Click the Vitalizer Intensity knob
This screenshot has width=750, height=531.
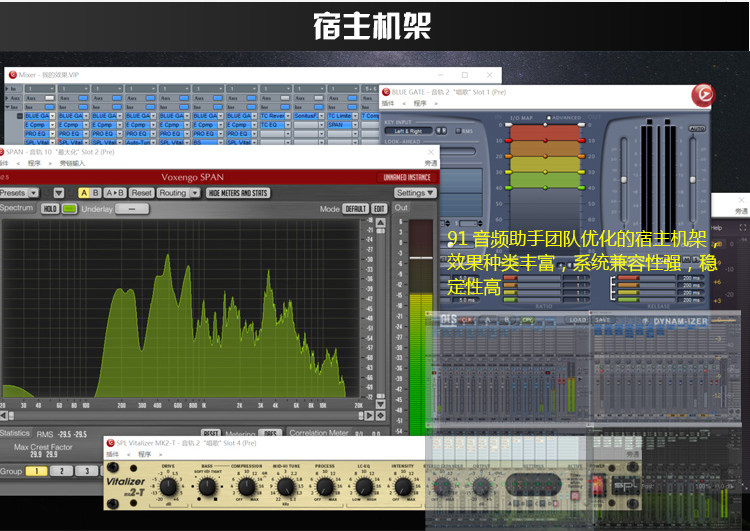coord(402,487)
